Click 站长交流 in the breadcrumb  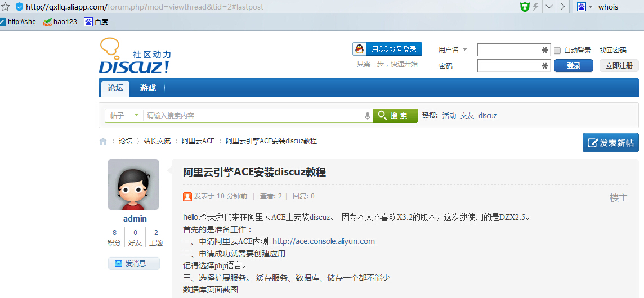(x=157, y=141)
